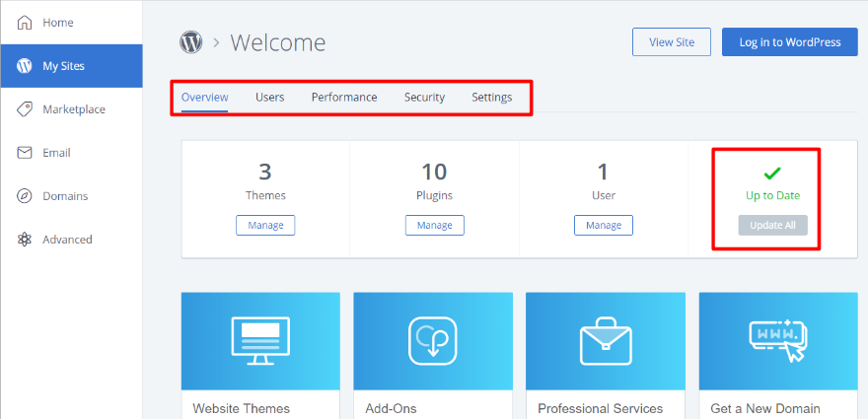
Task: Open the Advanced sidebar section
Action: click(71, 240)
